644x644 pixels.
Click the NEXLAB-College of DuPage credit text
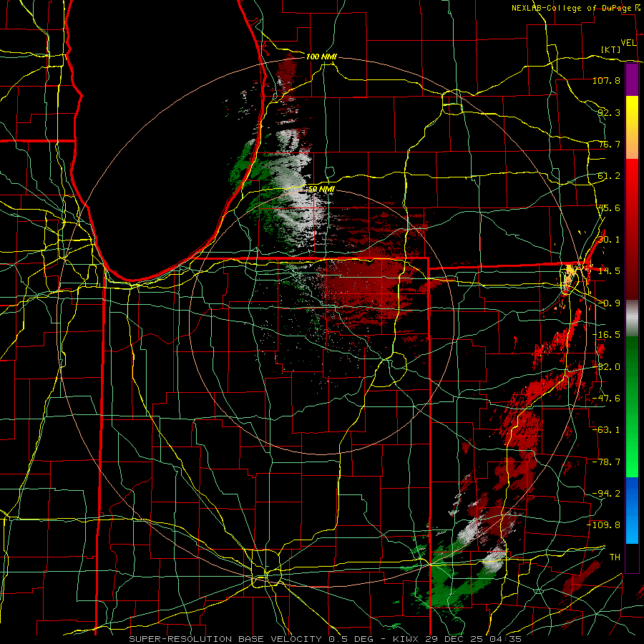[x=571, y=8]
